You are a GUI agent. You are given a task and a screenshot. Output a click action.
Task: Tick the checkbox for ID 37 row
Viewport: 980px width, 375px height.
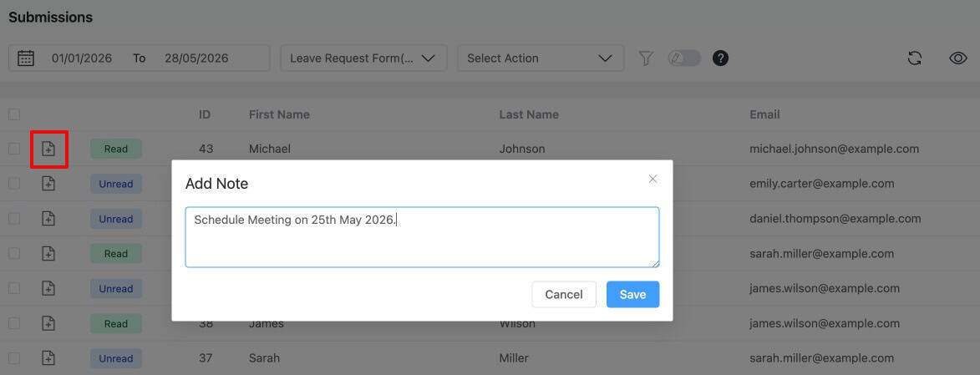click(13, 358)
